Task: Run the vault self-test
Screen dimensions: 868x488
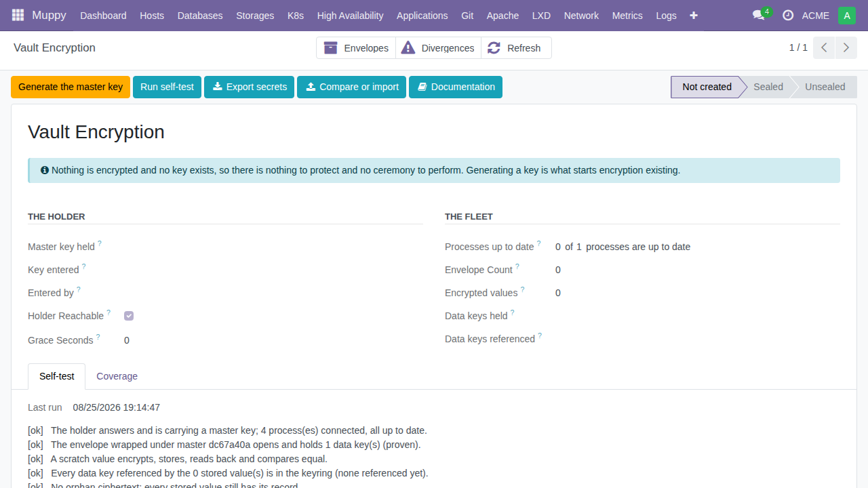Action: click(167, 87)
